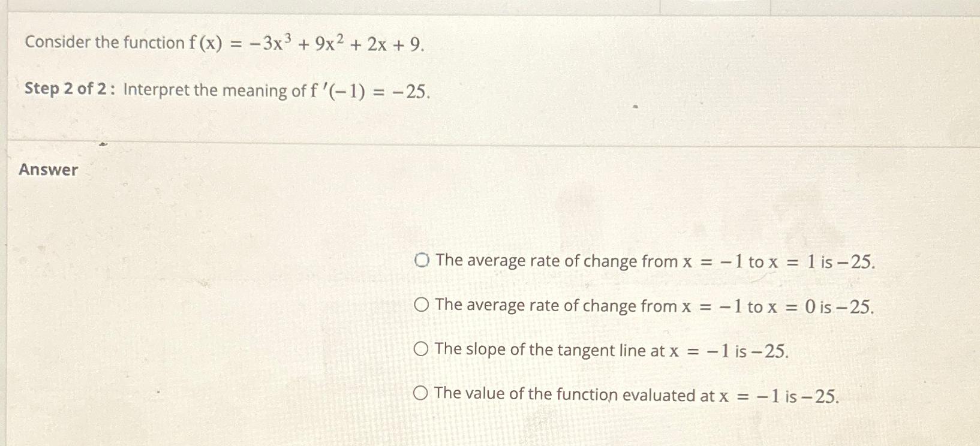Click the divider below the question area

(480, 141)
